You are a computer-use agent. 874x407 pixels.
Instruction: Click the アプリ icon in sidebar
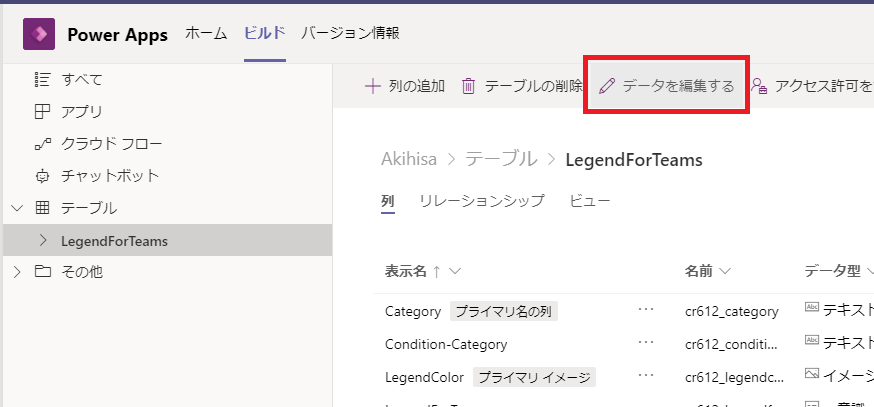coord(42,112)
